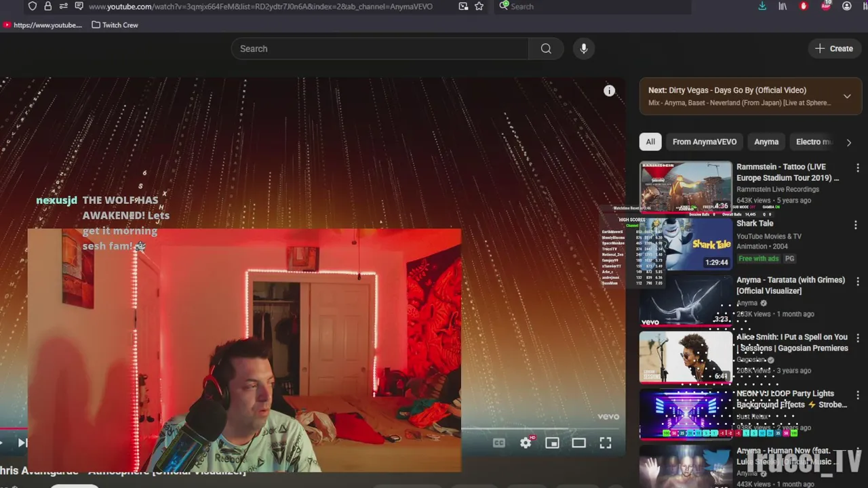Select the Electro music filter chip
The height and width of the screenshot is (488, 868).
click(x=814, y=142)
